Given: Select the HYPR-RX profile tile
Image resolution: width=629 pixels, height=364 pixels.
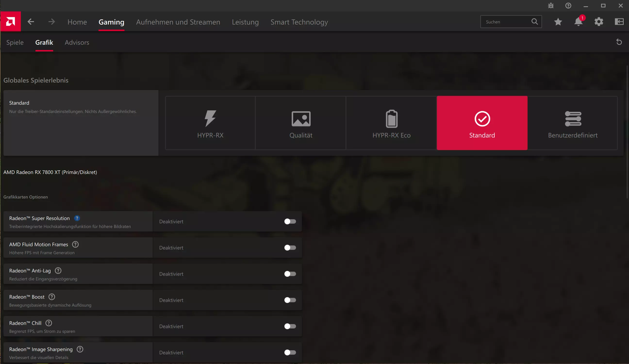Looking at the screenshot, I should click(x=210, y=123).
